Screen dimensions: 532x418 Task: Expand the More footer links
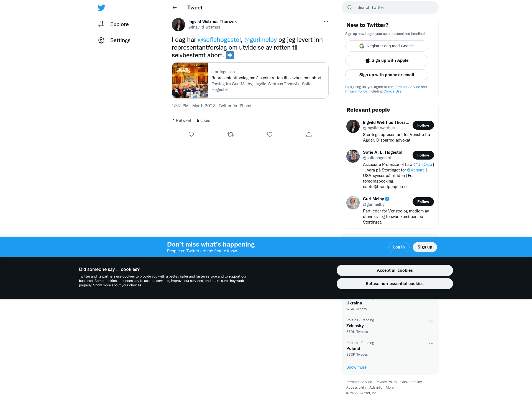392,388
